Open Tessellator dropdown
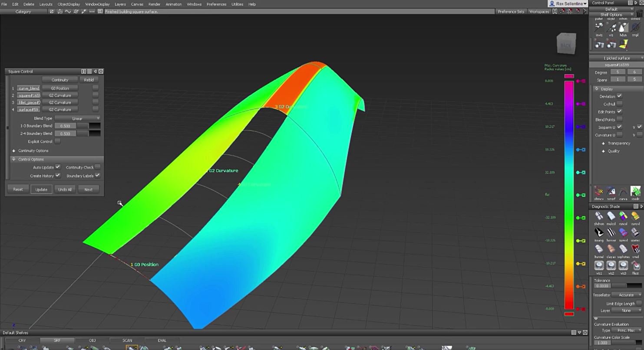Screen dimensions: 644x350 627,295
